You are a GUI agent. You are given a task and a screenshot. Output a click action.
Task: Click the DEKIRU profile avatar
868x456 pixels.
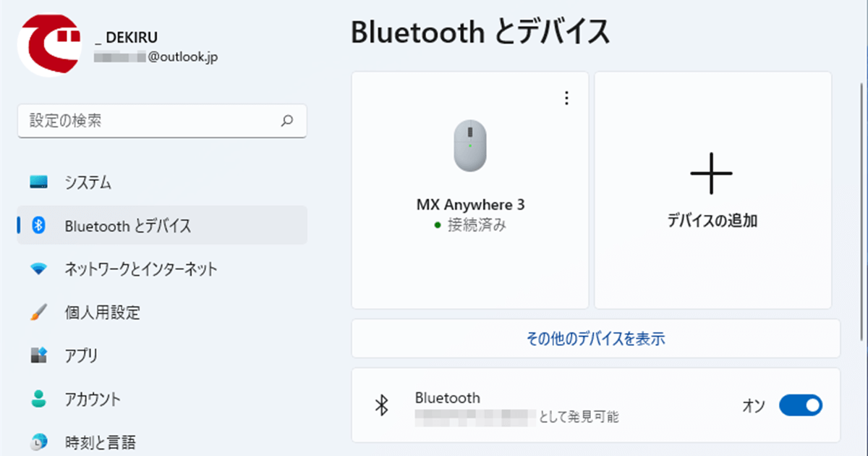[x=50, y=45]
